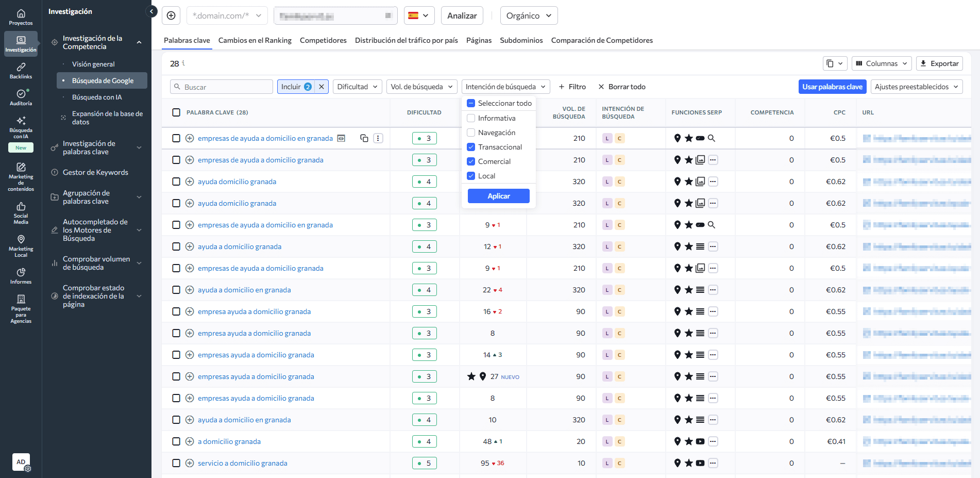Uncheck the Transaccional intent checkbox

[x=471, y=147]
